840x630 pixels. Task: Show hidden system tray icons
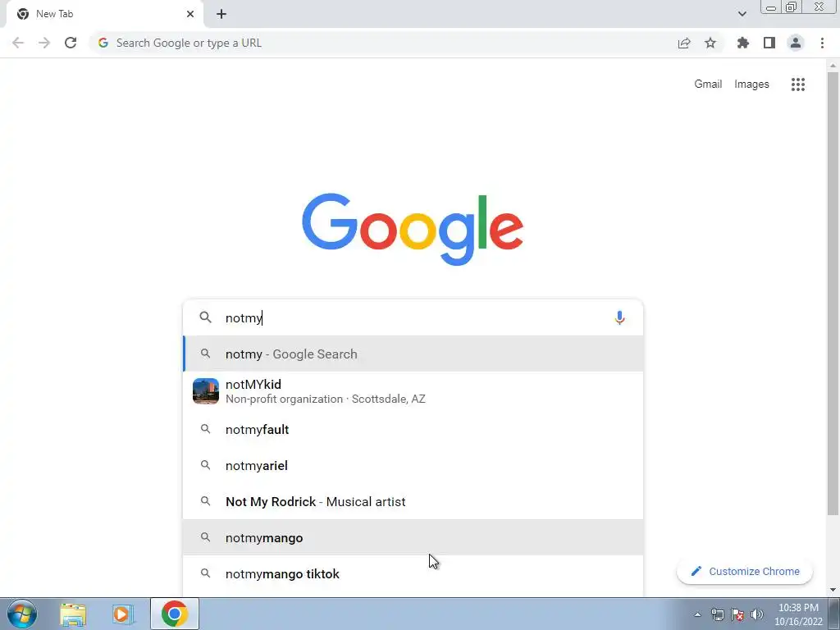(x=697, y=614)
